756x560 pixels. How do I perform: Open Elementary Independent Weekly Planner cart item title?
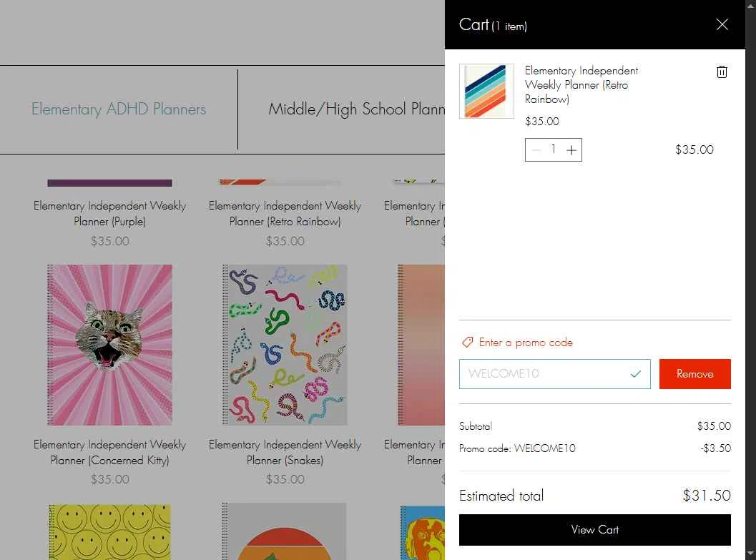(581, 85)
